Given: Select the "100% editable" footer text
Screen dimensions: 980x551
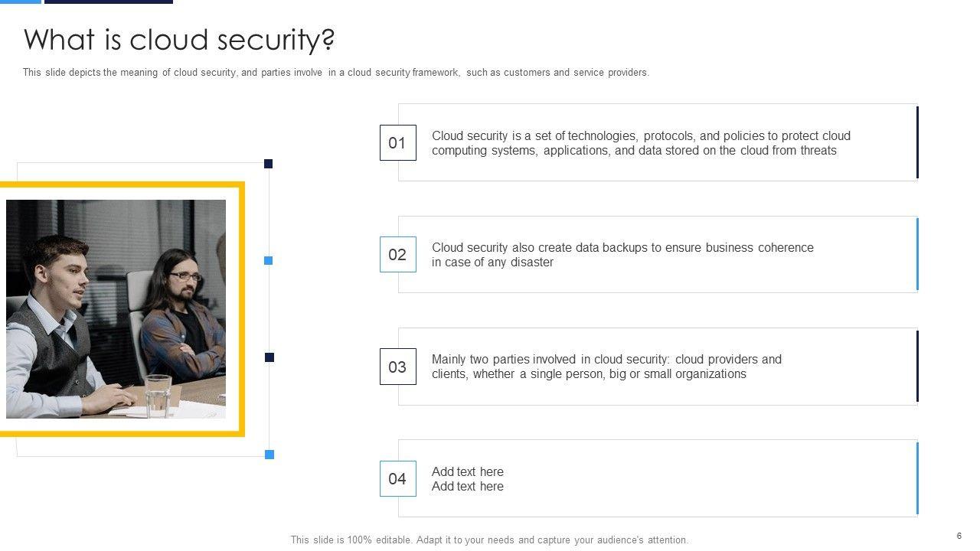Looking at the screenshot, I should (489, 540).
